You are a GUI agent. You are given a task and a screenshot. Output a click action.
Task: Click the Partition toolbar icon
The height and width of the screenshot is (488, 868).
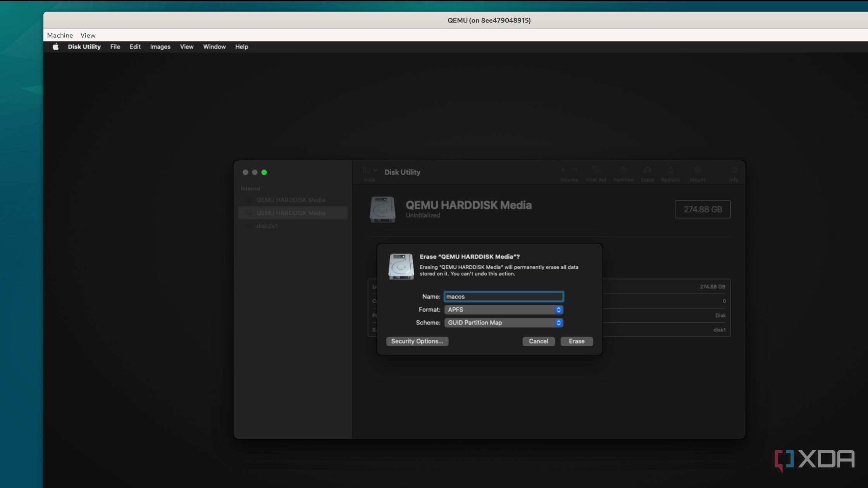click(623, 170)
